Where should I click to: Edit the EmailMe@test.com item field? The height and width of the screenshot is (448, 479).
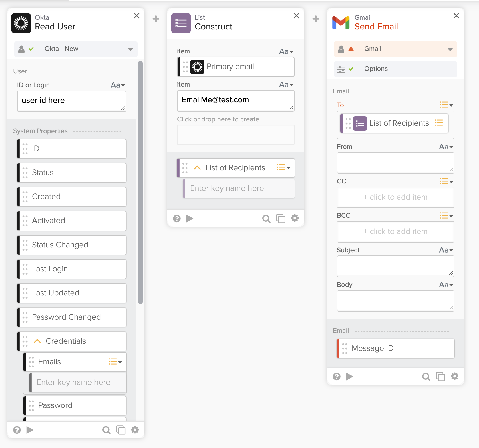(x=236, y=101)
